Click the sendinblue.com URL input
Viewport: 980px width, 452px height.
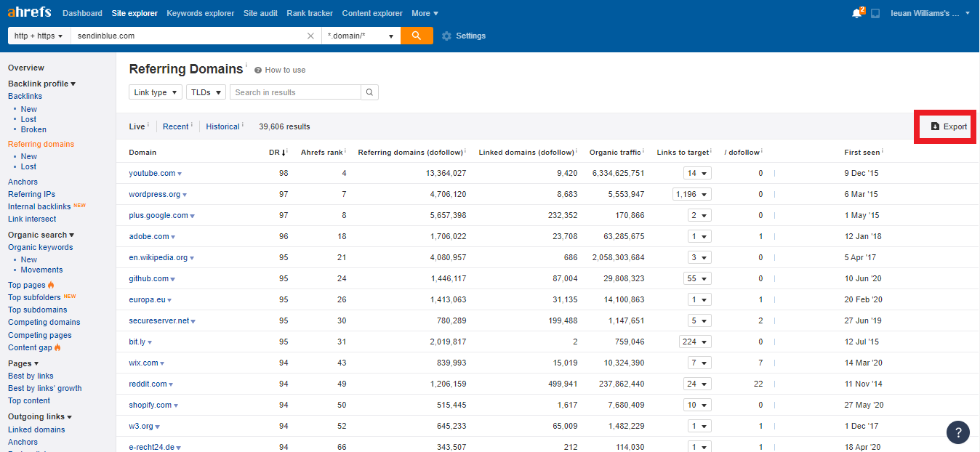[188, 36]
